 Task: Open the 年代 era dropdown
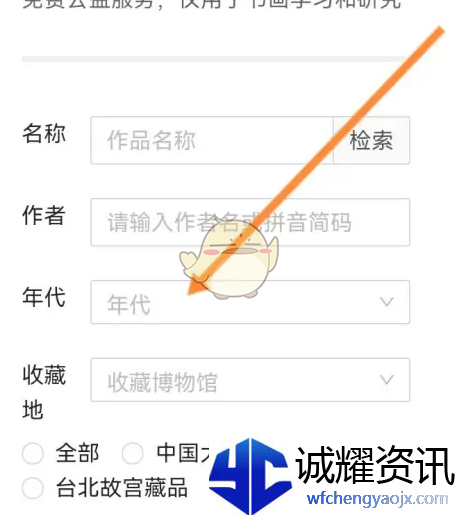(x=250, y=302)
